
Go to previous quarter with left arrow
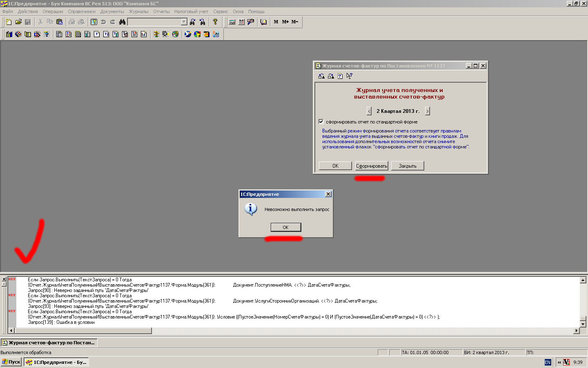point(369,111)
